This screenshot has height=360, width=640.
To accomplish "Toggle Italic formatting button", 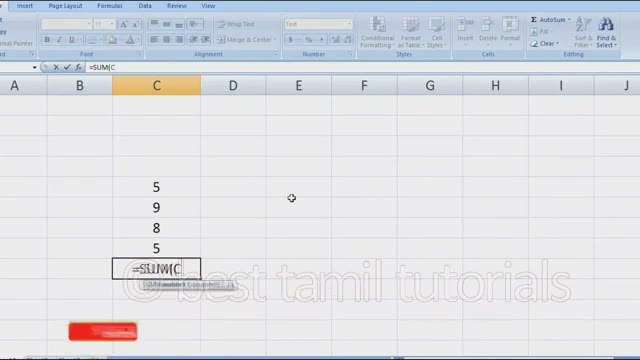I will tap(59, 40).
